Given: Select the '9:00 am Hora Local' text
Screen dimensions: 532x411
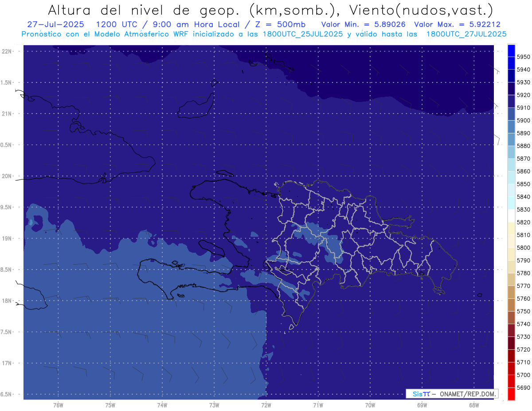Looking at the screenshot, I should (196, 24).
